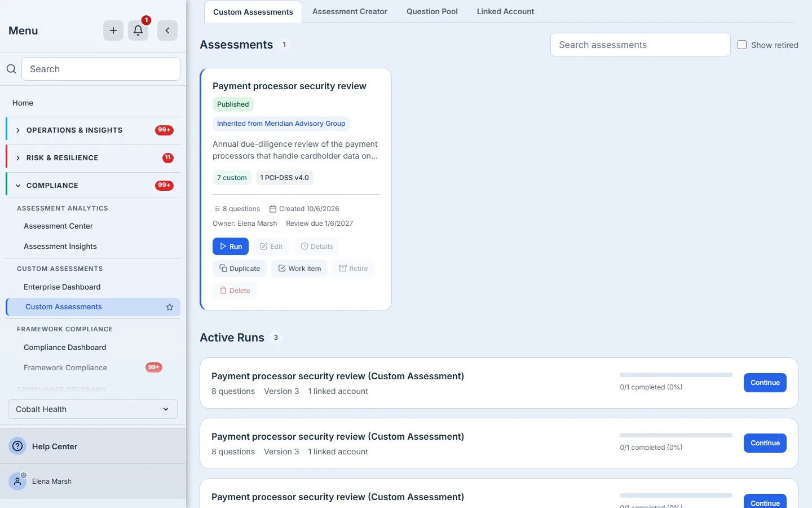The image size is (812, 508).
Task: Continue the second active run
Action: [x=765, y=443]
